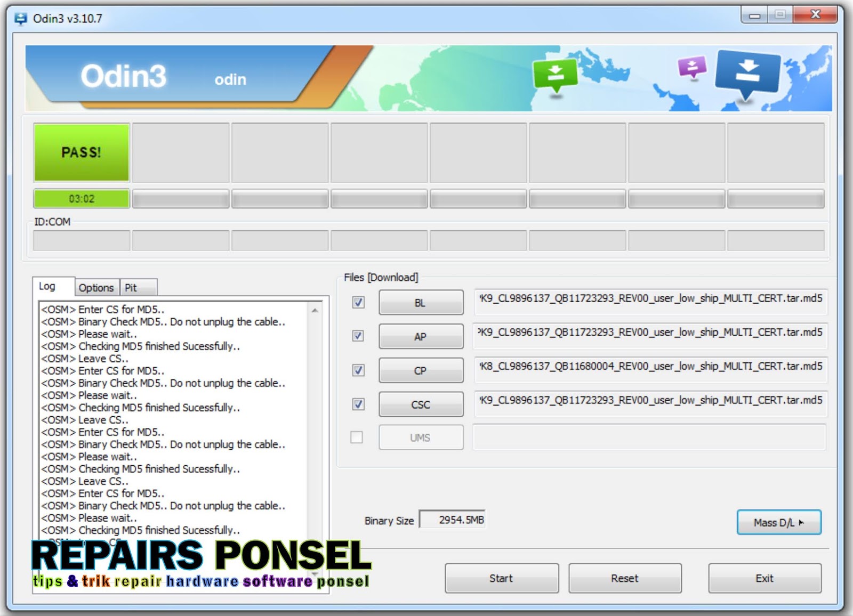This screenshot has width=853, height=616.
Task: Minimize the Odin3 window
Action: coord(754,15)
